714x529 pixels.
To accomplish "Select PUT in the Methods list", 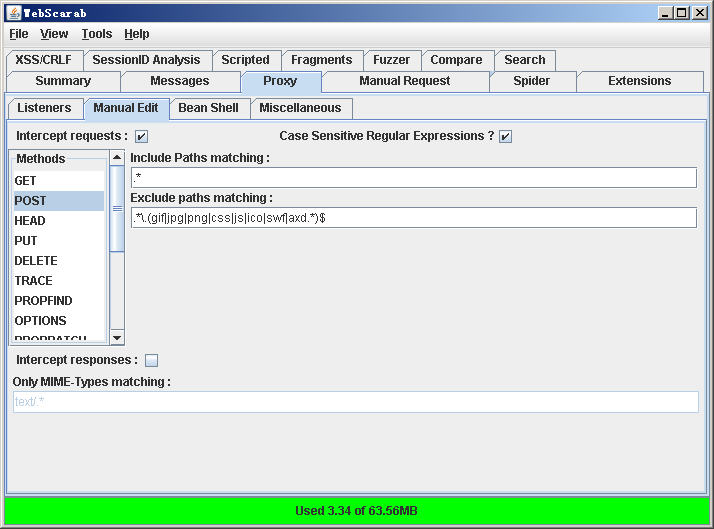I will 59,241.
